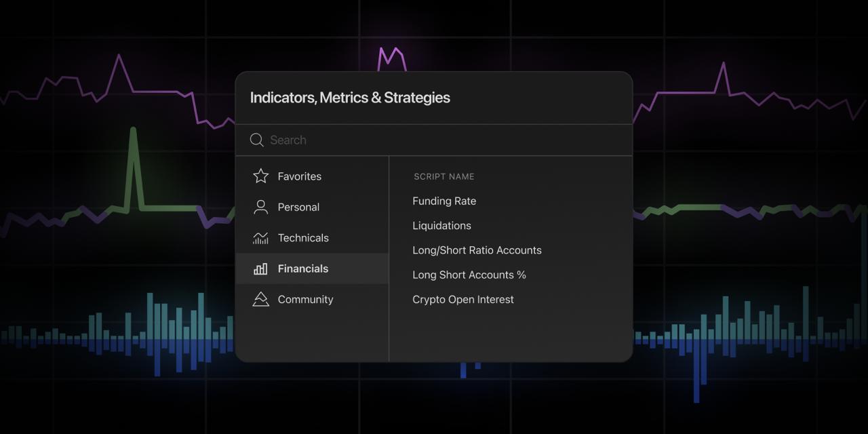Click the Personal user icon
This screenshot has width=868, height=434.
(x=260, y=207)
